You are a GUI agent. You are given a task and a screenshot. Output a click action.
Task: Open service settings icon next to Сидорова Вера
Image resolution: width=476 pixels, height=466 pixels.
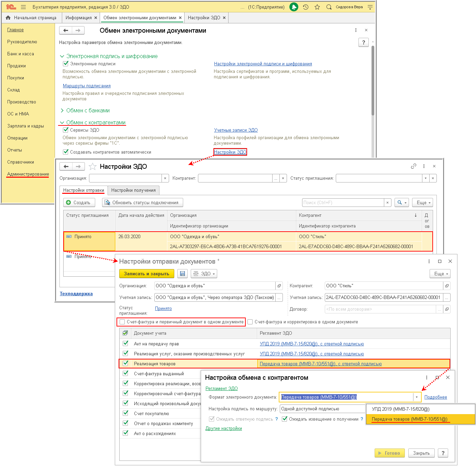(x=370, y=7)
